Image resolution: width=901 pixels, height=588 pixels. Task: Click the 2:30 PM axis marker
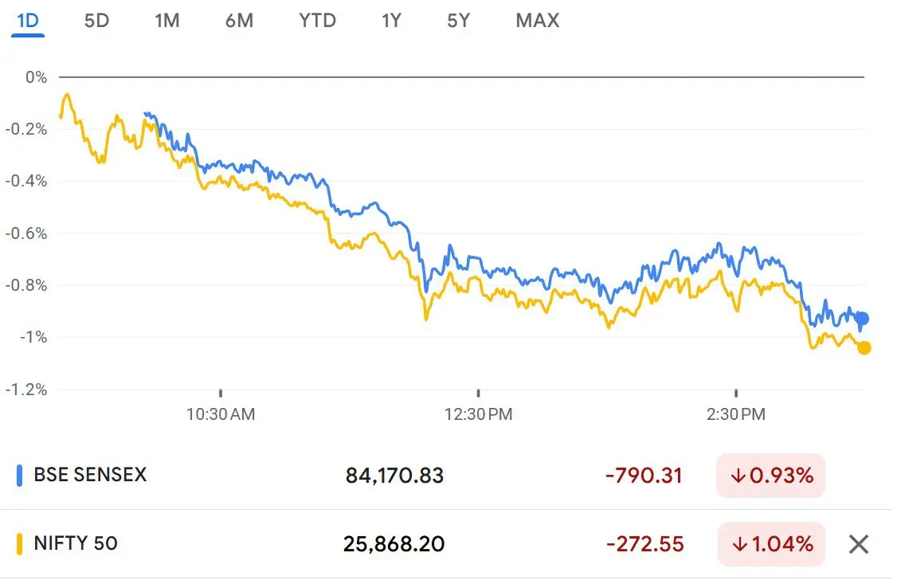[736, 414]
